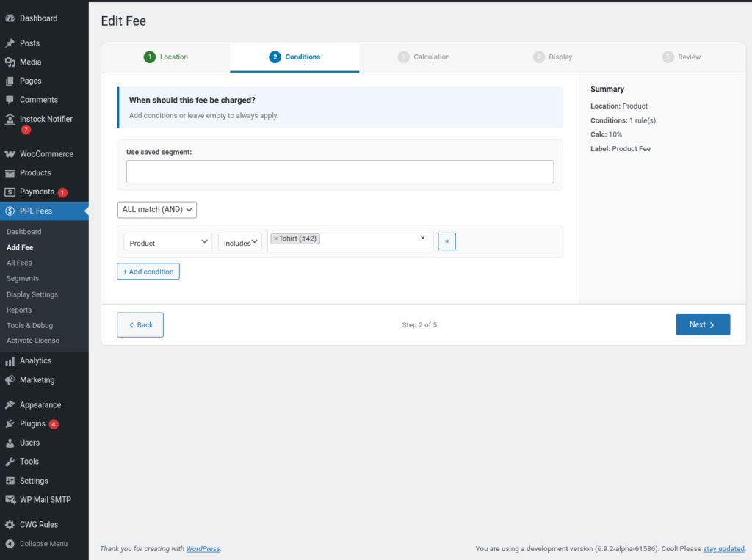Follow the WordPress footer link

[203, 548]
